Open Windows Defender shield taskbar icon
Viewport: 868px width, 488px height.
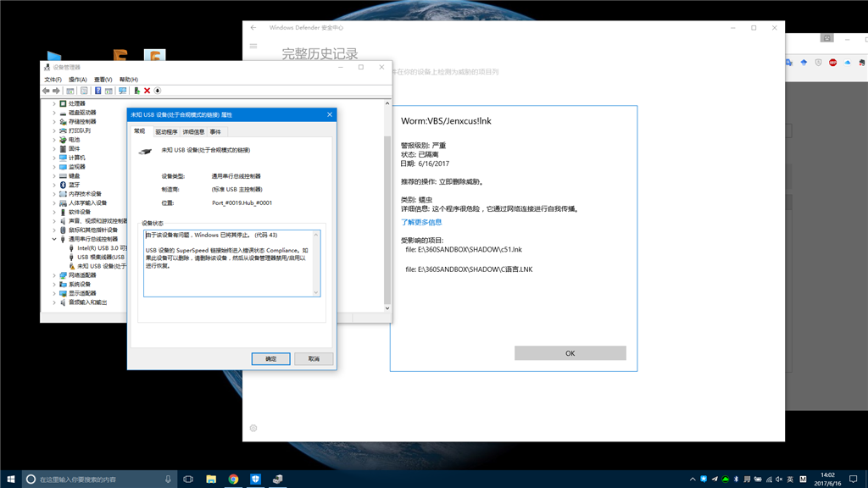(x=255, y=480)
